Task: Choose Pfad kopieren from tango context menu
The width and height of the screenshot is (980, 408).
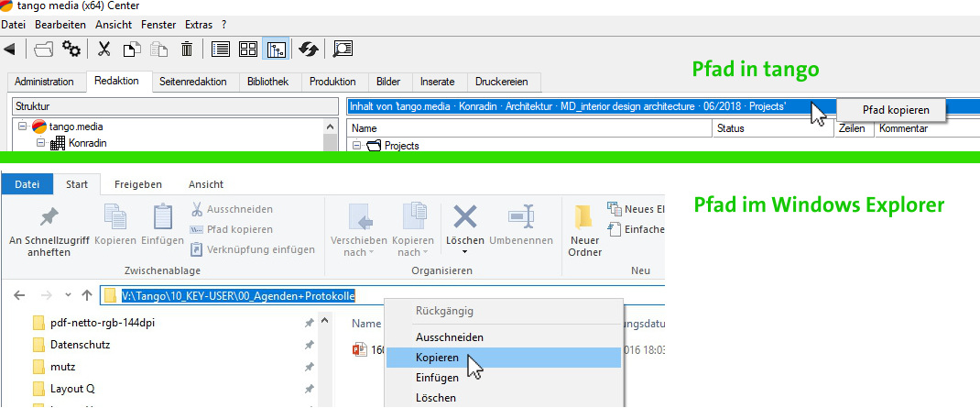Action: click(896, 110)
